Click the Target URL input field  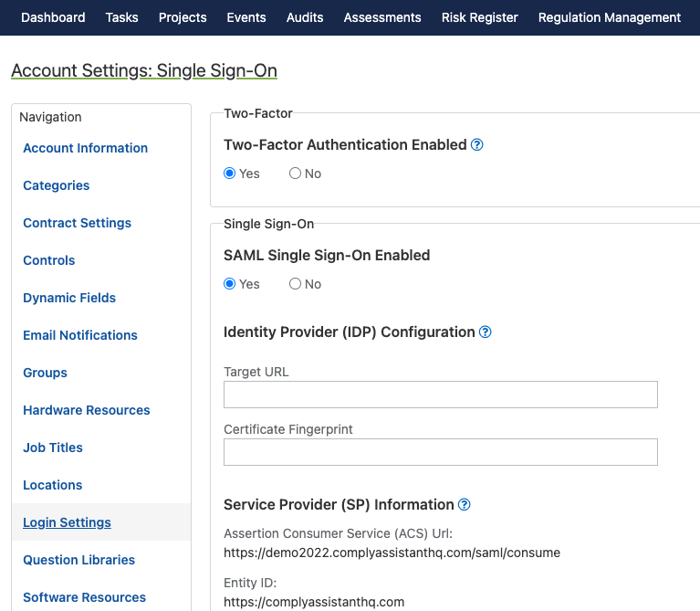[440, 395]
